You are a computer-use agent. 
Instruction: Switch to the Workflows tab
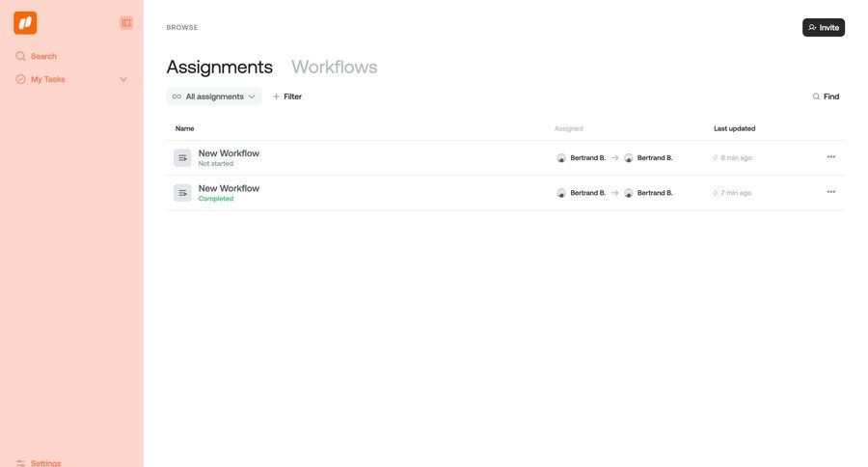[335, 67]
